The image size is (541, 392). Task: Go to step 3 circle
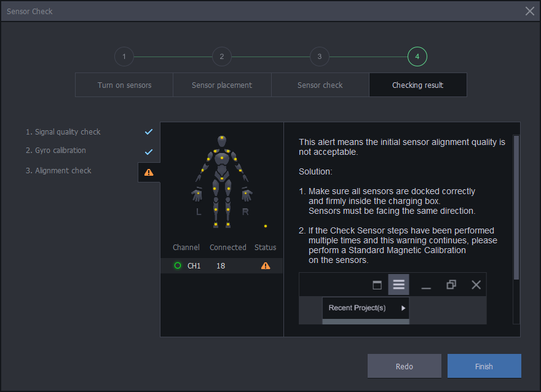pos(320,57)
